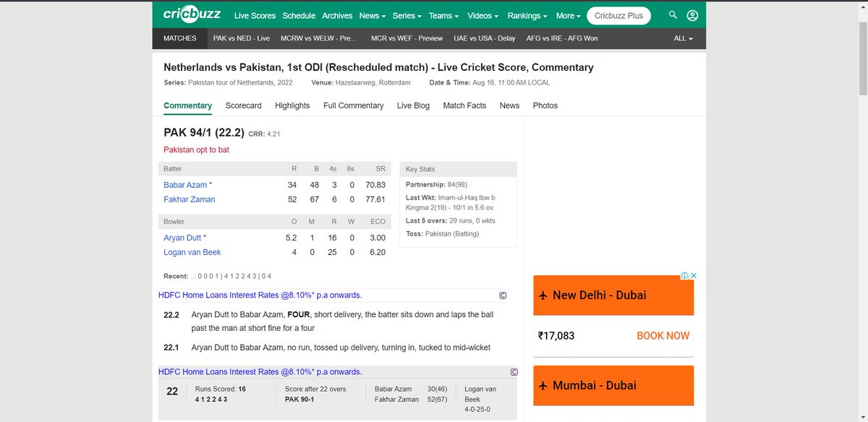Switch to the Commentary tab
The height and width of the screenshot is (422, 868).
(x=188, y=105)
